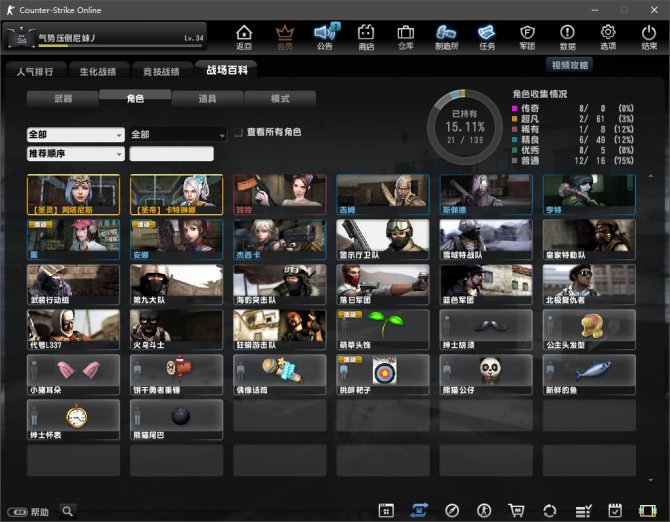The width and height of the screenshot is (670, 522).
Task: Open the 制造所 workshop icon
Action: (446, 37)
